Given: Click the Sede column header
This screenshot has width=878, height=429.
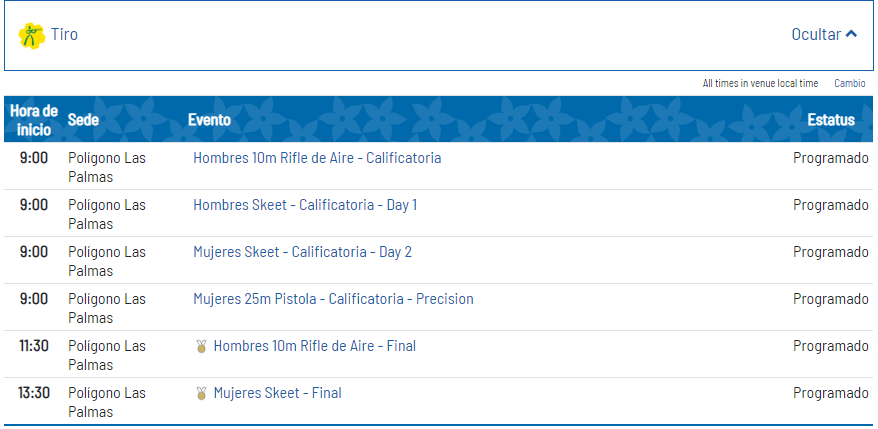Looking at the screenshot, I should 83,119.
